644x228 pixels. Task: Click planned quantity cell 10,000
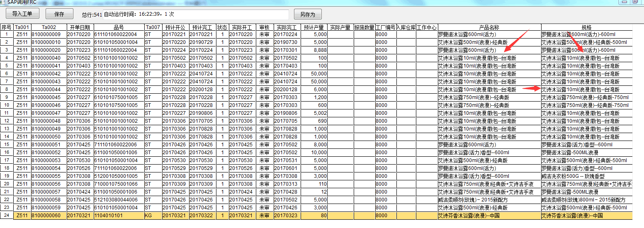click(314, 153)
